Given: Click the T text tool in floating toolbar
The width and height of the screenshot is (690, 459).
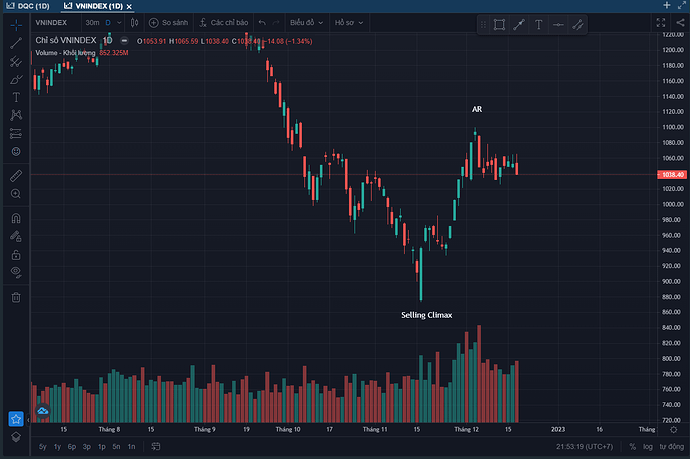Looking at the screenshot, I should pos(538,25).
